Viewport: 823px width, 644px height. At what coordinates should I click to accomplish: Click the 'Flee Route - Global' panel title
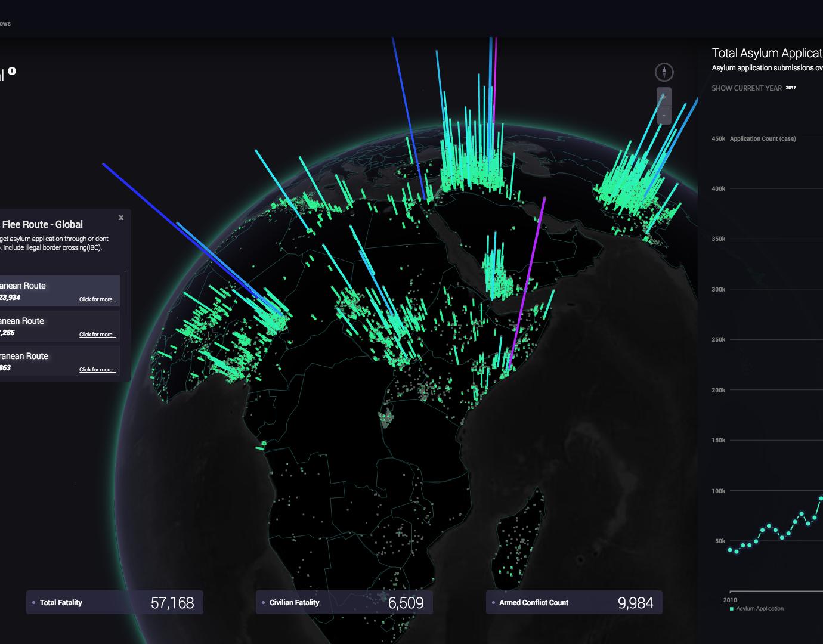click(42, 224)
